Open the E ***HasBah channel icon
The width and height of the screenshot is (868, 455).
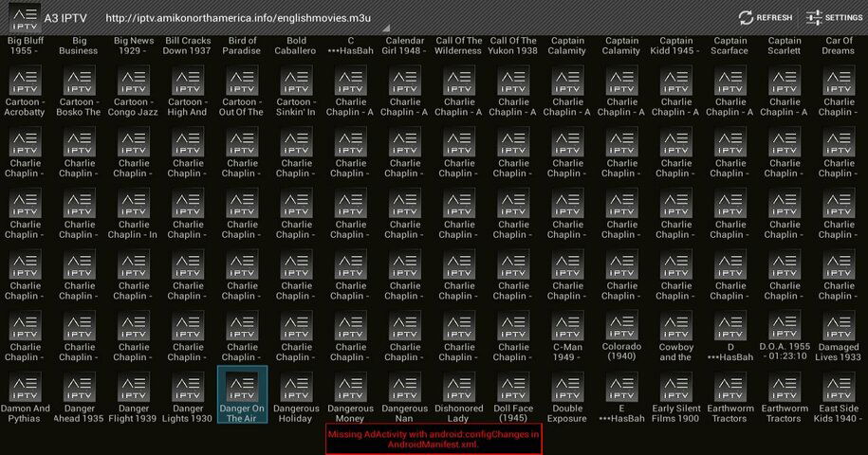[621, 388]
